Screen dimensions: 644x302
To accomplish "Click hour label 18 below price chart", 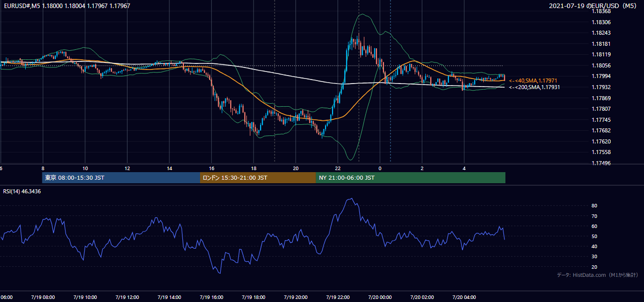I will pos(254,169).
